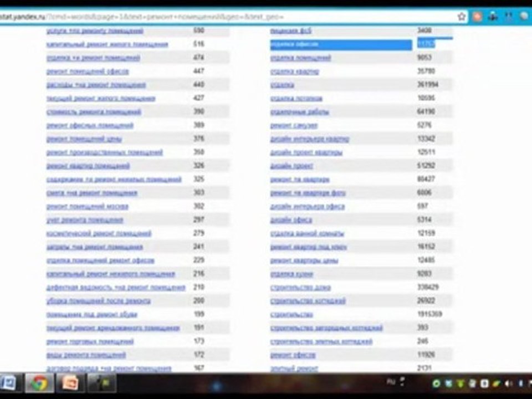Open 'ремонт в квартире фото' link with 6006
Image resolution: width=532 pixels, height=399 pixels.
tap(308, 193)
